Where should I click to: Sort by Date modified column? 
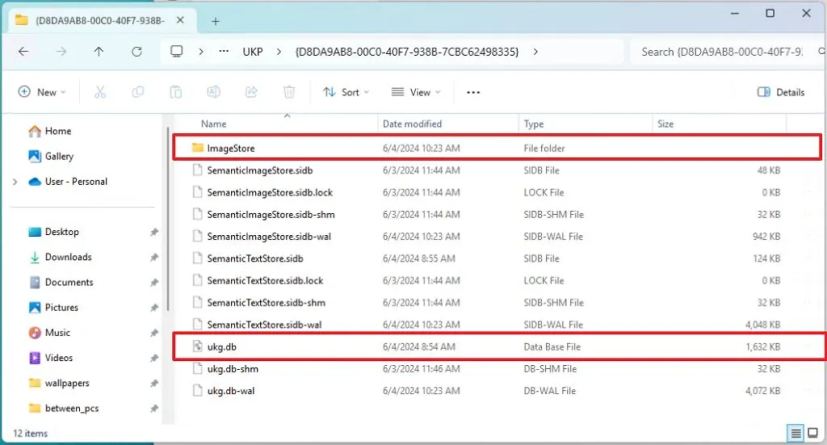(412, 124)
